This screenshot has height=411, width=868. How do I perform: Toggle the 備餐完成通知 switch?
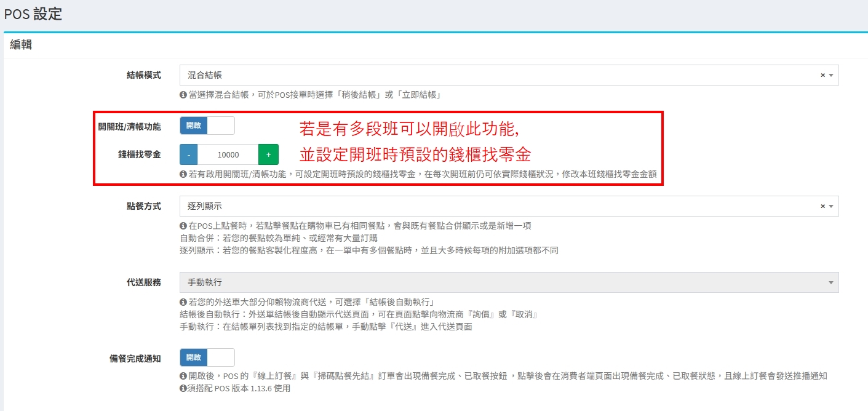coord(207,357)
